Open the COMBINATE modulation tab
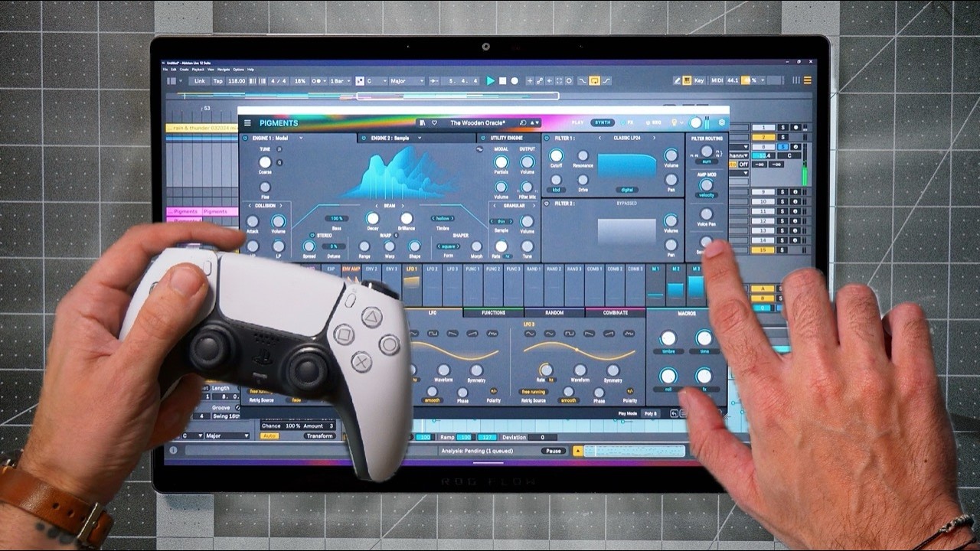 (616, 312)
